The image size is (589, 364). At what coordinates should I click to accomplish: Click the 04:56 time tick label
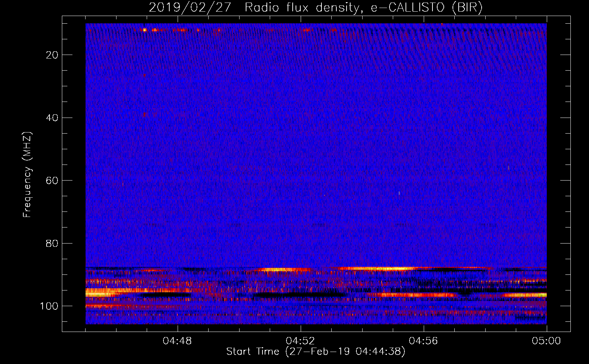click(x=423, y=341)
